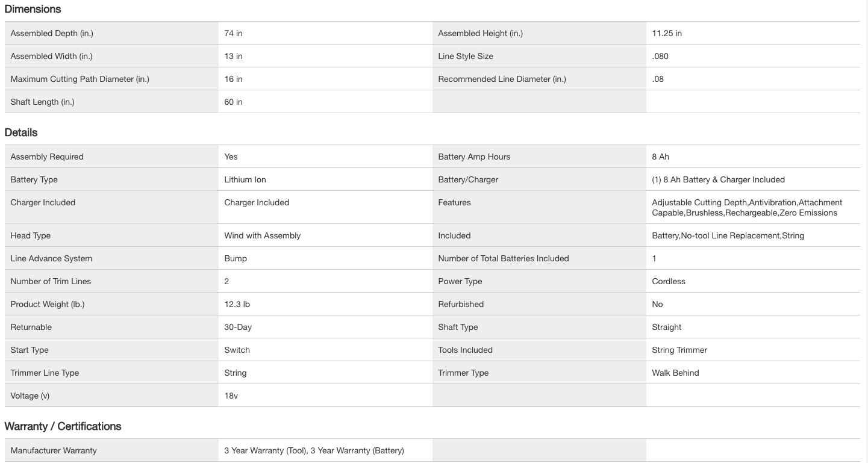Screen dimensions: 868x463
Task: Click the Assembled Depth value 74 in
Action: (x=233, y=33)
